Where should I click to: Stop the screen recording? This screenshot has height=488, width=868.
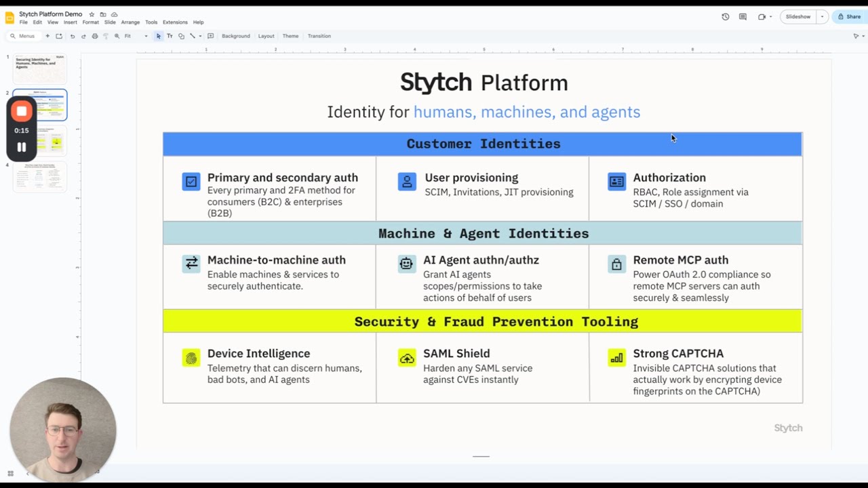click(22, 111)
